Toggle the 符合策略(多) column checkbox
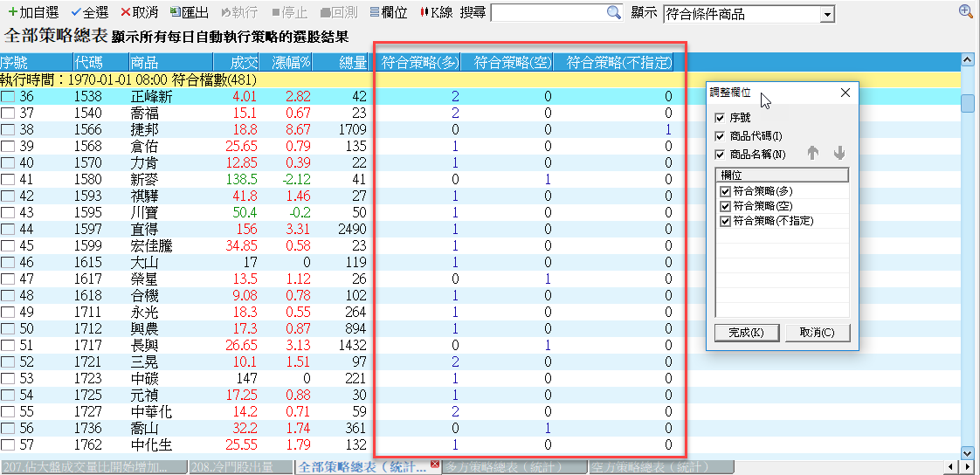The image size is (980, 475). pos(725,191)
